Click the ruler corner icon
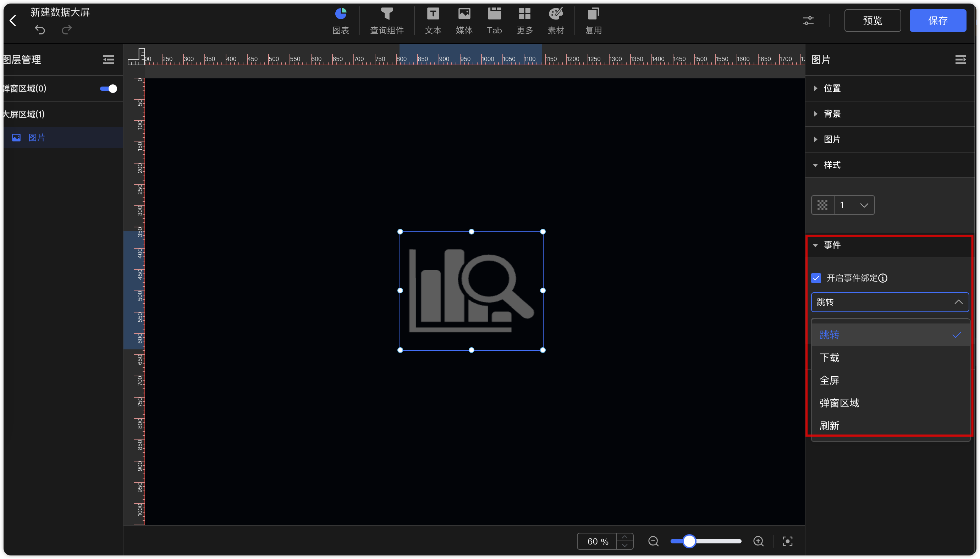The width and height of the screenshot is (980, 559). [x=136, y=56]
